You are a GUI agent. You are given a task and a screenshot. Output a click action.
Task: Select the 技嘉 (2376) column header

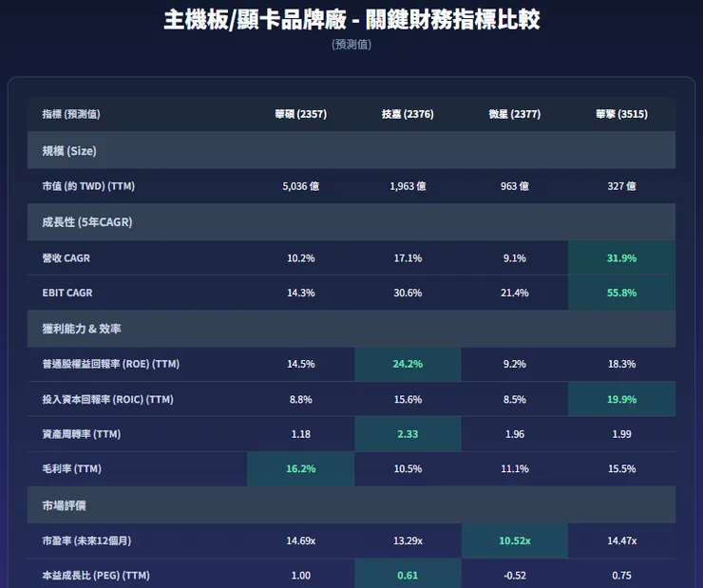pyautogui.click(x=408, y=114)
